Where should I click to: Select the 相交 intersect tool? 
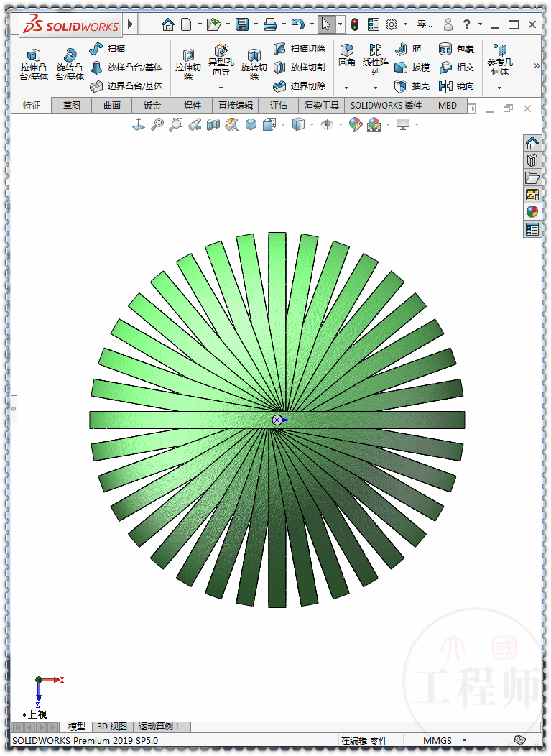click(x=456, y=68)
